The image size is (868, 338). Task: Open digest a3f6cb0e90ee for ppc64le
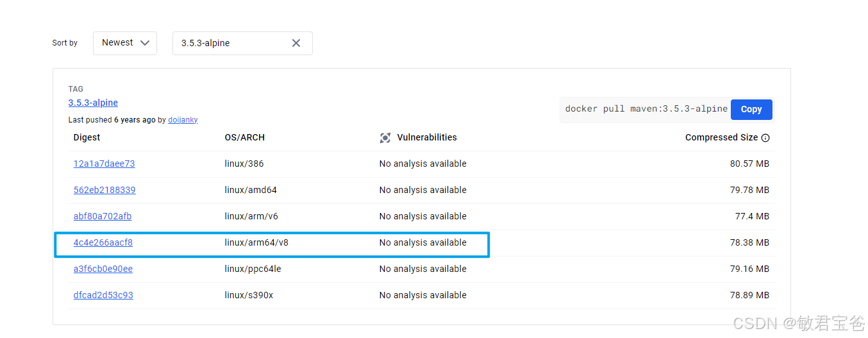pyautogui.click(x=103, y=269)
